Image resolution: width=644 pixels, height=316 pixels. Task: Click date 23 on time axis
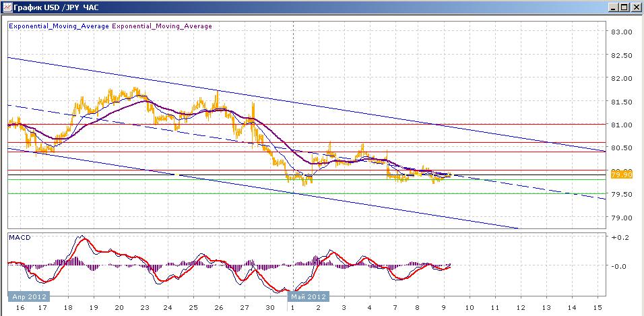pyautogui.click(x=145, y=307)
